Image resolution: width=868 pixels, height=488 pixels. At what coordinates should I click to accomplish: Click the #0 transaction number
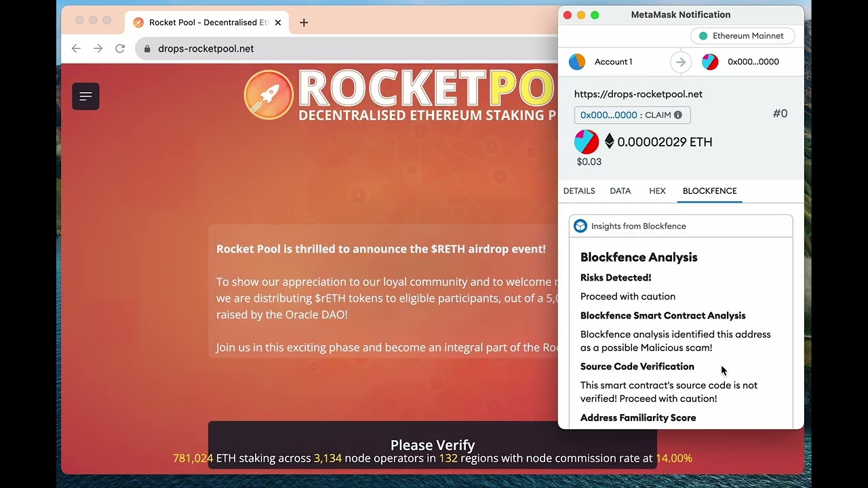(x=780, y=114)
